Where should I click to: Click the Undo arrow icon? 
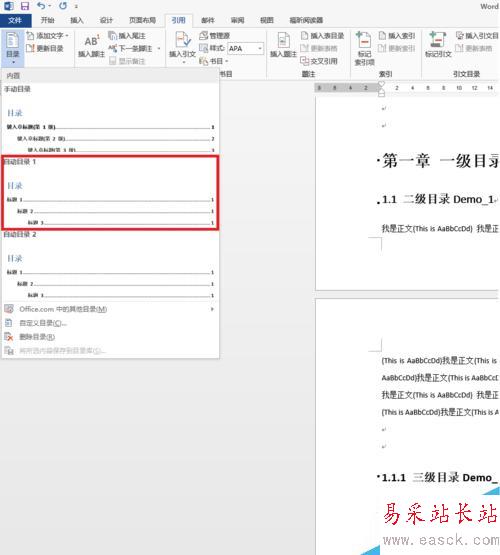coord(41,6)
